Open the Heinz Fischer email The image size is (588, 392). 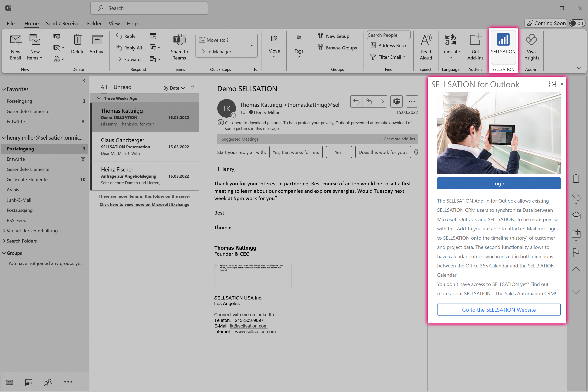coord(144,176)
